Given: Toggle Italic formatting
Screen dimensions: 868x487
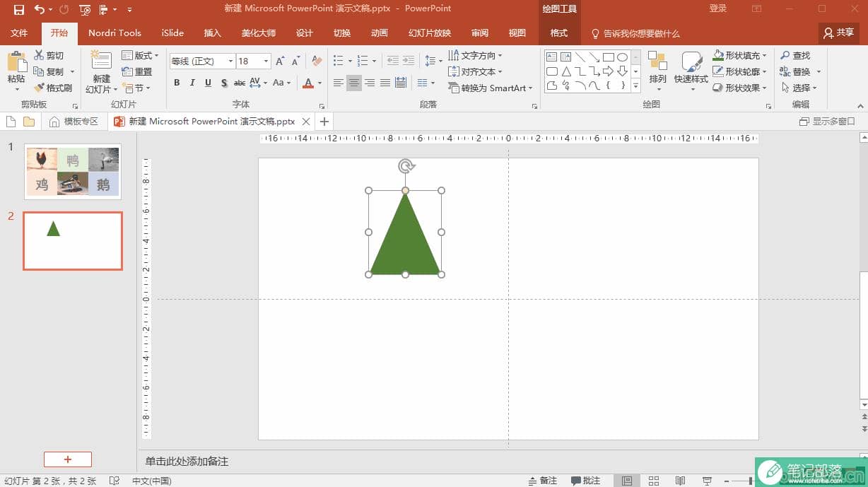Looking at the screenshot, I should pos(192,83).
